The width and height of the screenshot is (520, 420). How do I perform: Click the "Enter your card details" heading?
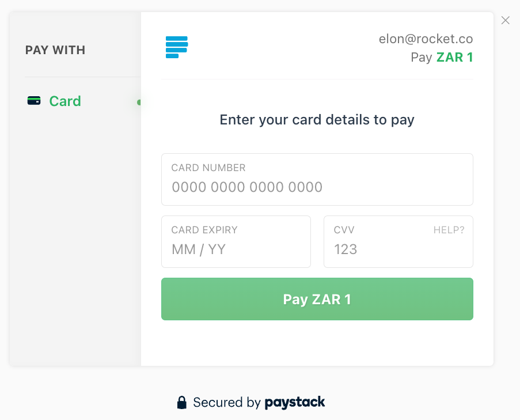(x=317, y=120)
